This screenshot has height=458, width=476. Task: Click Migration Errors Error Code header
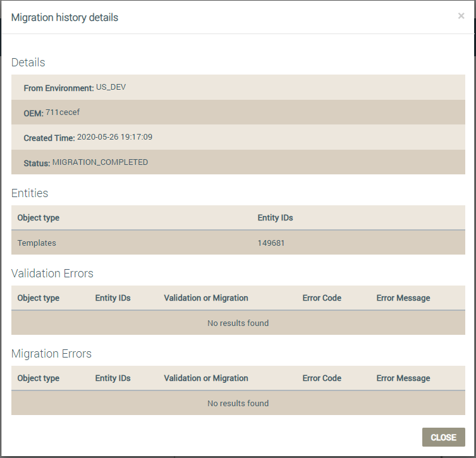click(322, 378)
